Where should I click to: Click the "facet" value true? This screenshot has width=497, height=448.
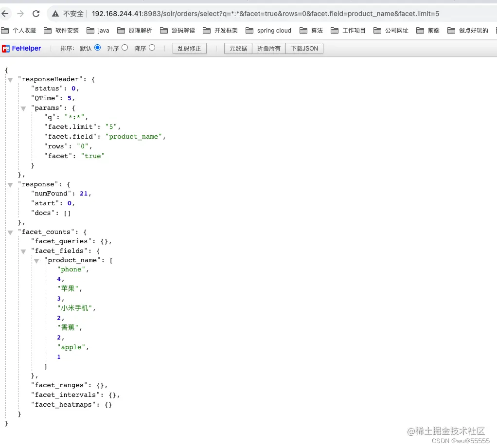[x=92, y=156]
